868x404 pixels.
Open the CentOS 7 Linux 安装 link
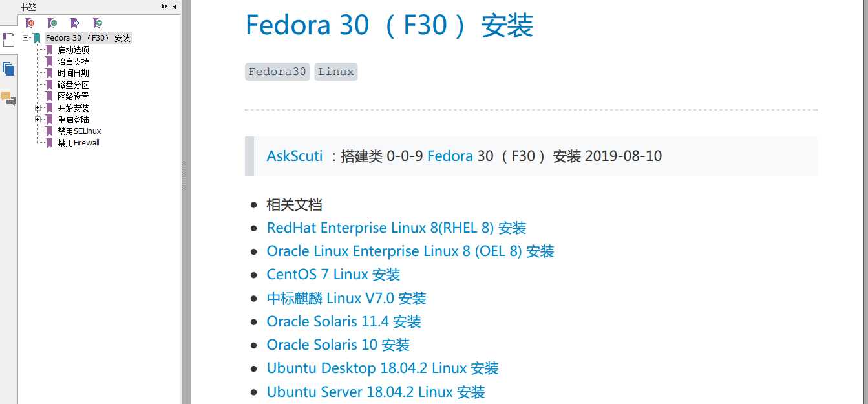pyautogui.click(x=333, y=275)
